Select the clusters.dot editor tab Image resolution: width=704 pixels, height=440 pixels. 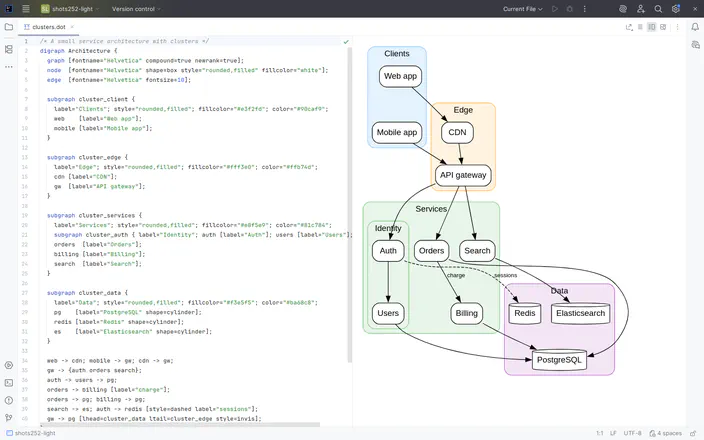pyautogui.click(x=48, y=27)
